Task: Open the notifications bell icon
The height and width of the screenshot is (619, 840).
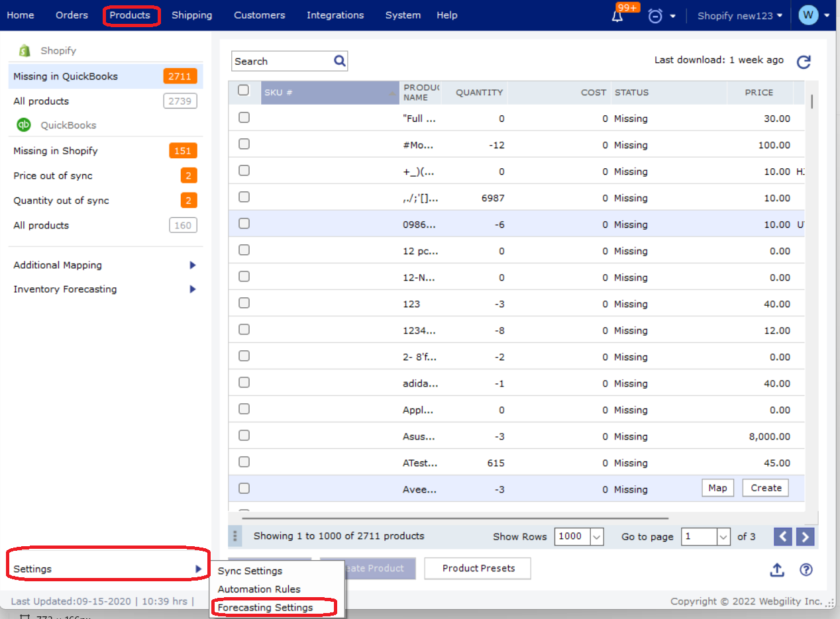Action: click(x=617, y=17)
